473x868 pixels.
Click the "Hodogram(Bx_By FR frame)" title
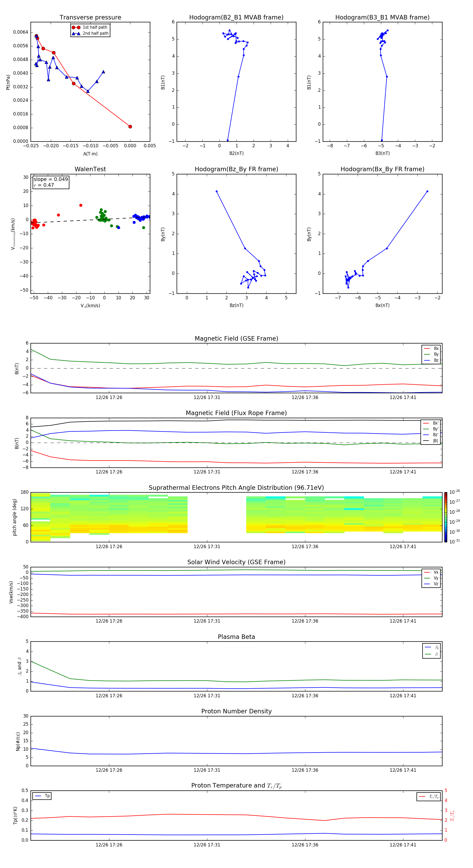pyautogui.click(x=382, y=169)
